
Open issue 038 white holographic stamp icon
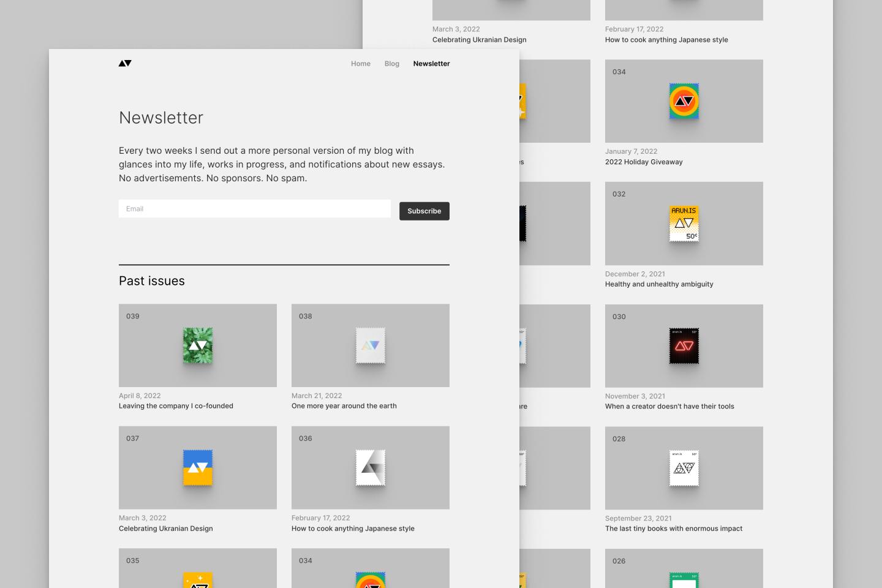(x=371, y=345)
